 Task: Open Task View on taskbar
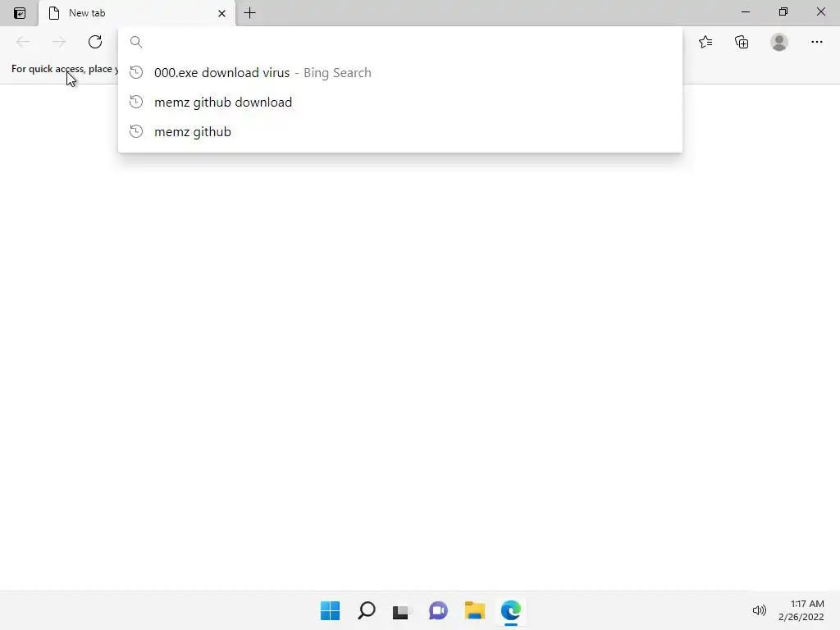coord(402,610)
